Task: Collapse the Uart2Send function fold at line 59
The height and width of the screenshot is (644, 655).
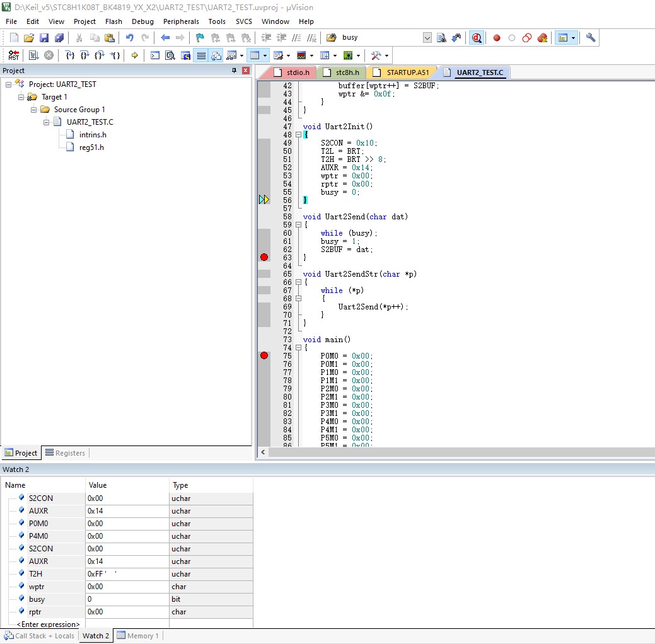Action: point(298,225)
